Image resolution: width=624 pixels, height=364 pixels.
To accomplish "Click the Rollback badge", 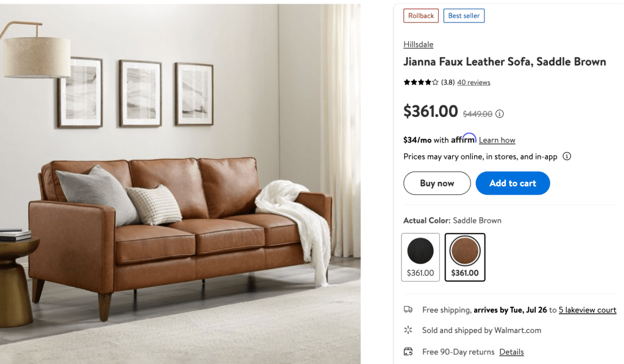I will (x=421, y=15).
